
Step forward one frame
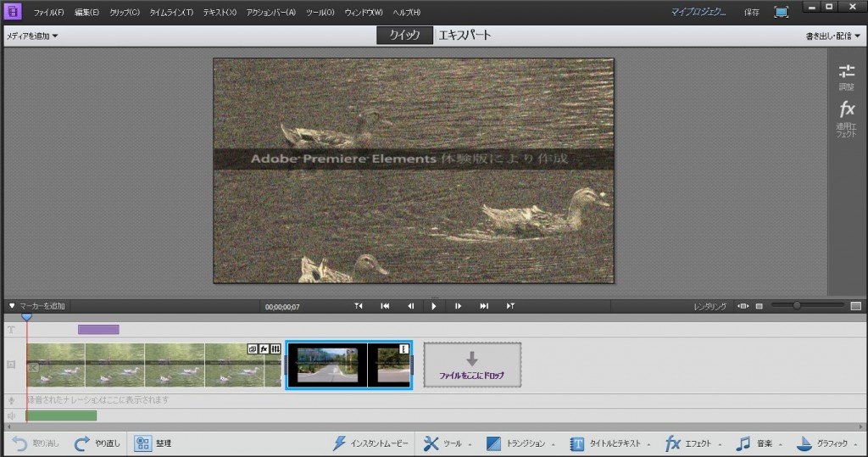point(458,306)
